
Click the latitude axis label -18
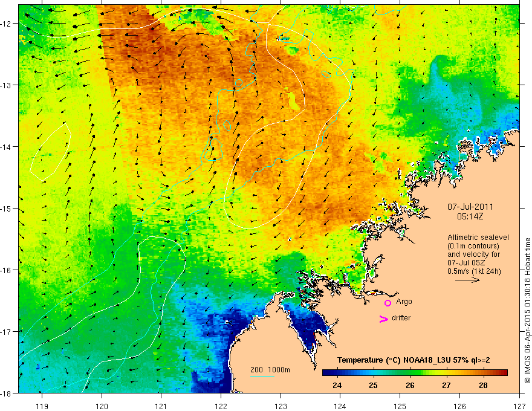pos(7,393)
